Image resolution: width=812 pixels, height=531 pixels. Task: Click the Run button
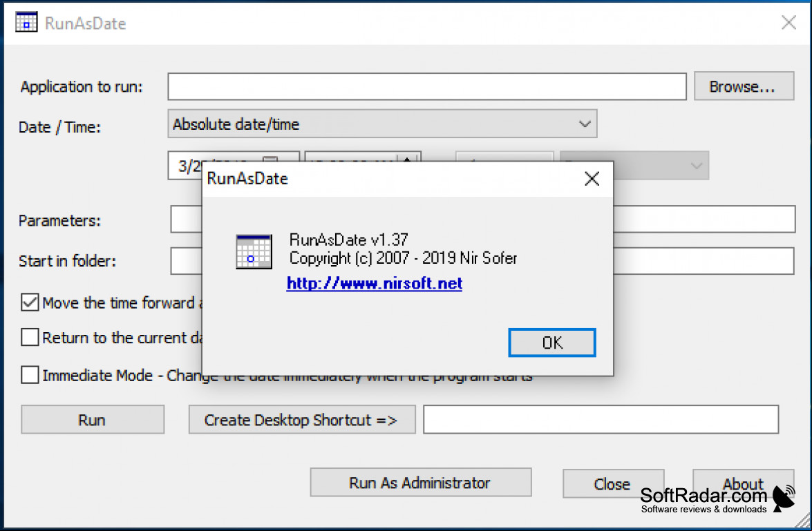[93, 419]
